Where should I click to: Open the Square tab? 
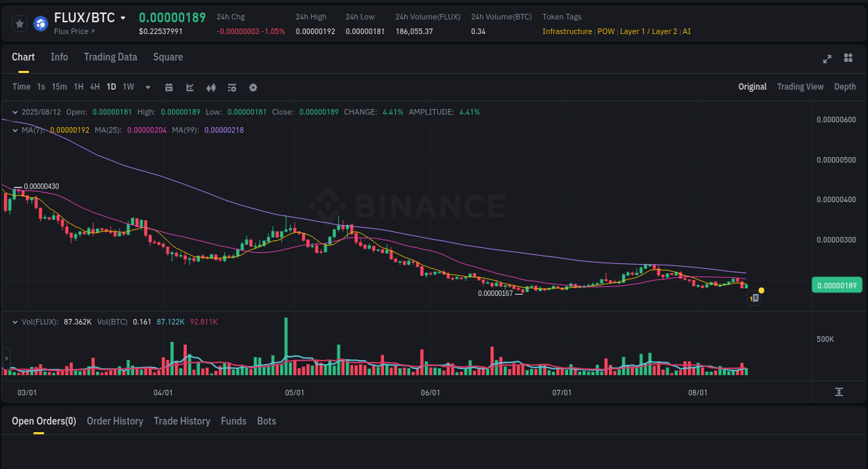[x=168, y=57]
